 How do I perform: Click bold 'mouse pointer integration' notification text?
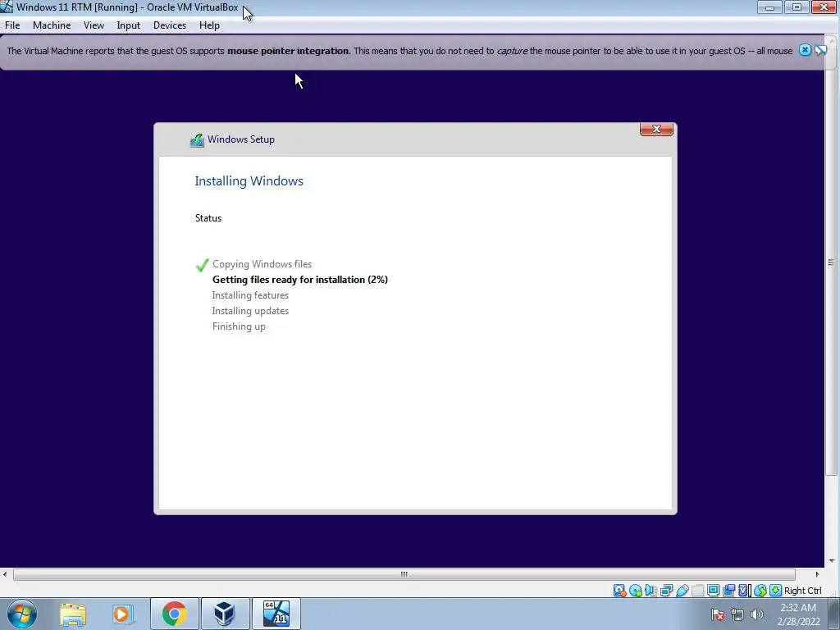coord(288,51)
